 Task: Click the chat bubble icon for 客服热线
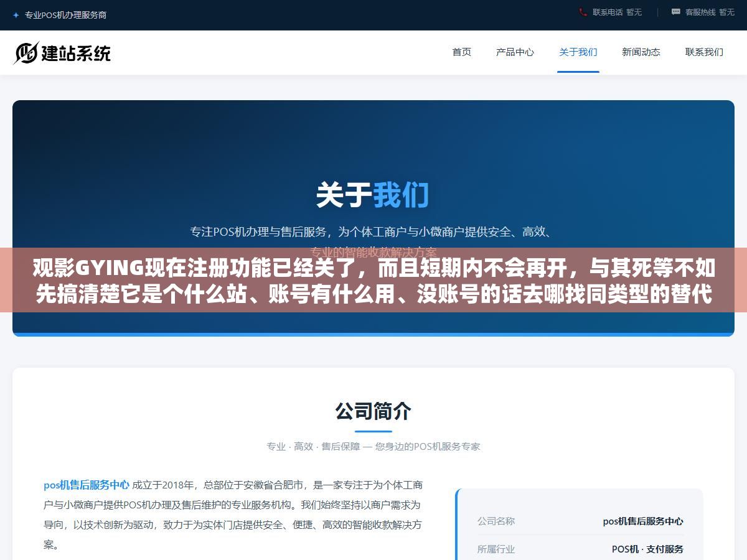coord(676,12)
